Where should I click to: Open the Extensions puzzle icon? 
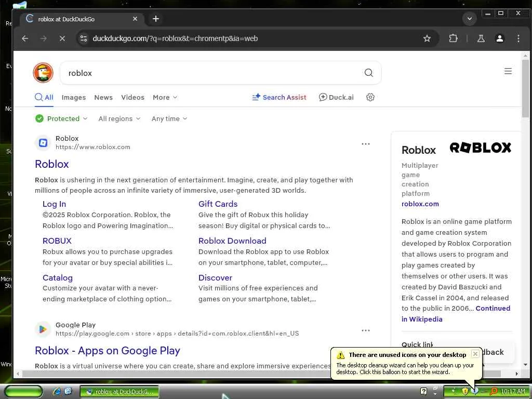(x=453, y=38)
